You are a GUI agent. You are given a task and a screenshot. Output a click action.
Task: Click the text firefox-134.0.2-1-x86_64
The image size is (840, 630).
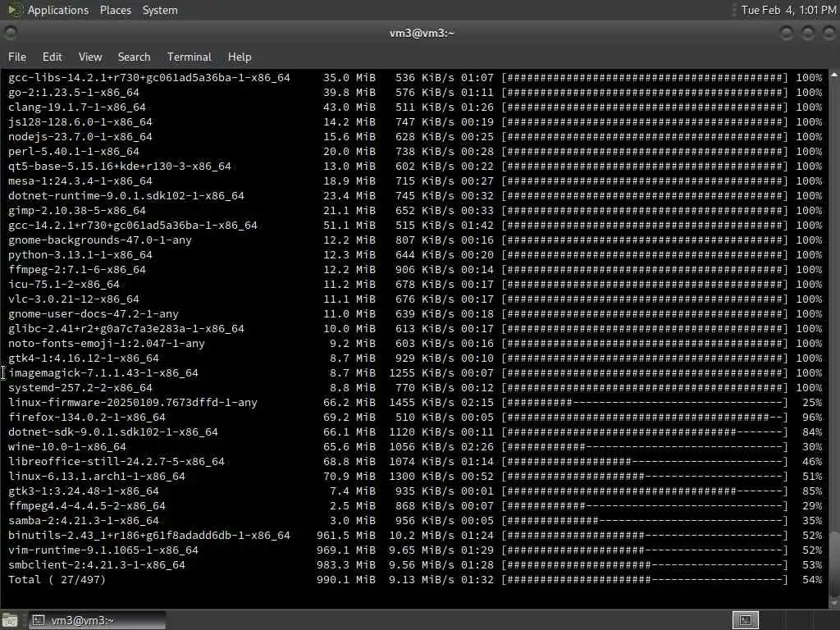click(x=87, y=418)
